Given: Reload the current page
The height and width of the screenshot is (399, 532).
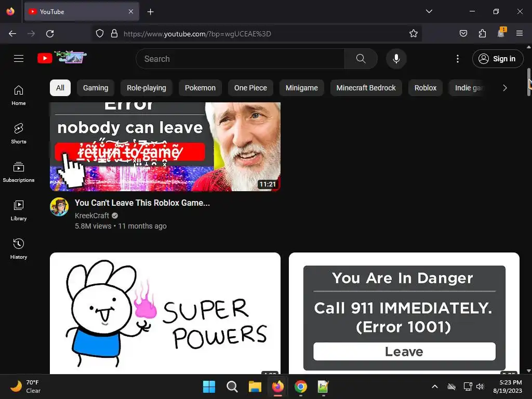Looking at the screenshot, I should 50,34.
